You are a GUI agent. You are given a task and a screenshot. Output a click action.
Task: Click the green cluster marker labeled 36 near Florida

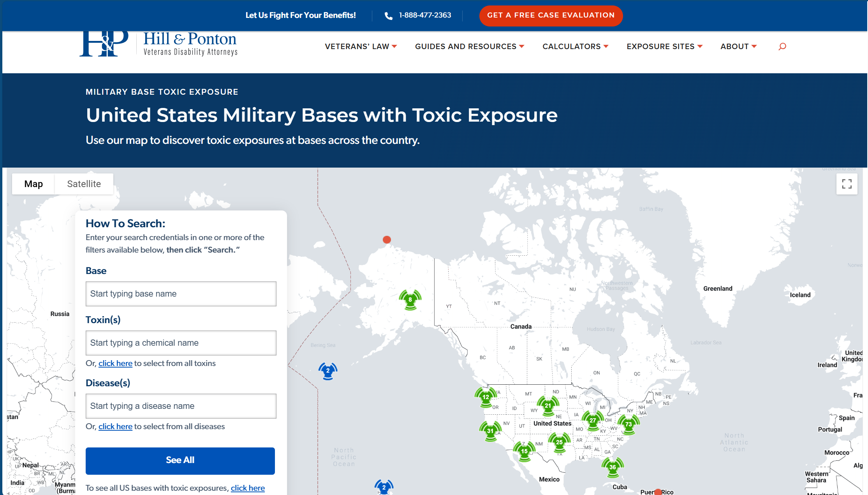[612, 467]
